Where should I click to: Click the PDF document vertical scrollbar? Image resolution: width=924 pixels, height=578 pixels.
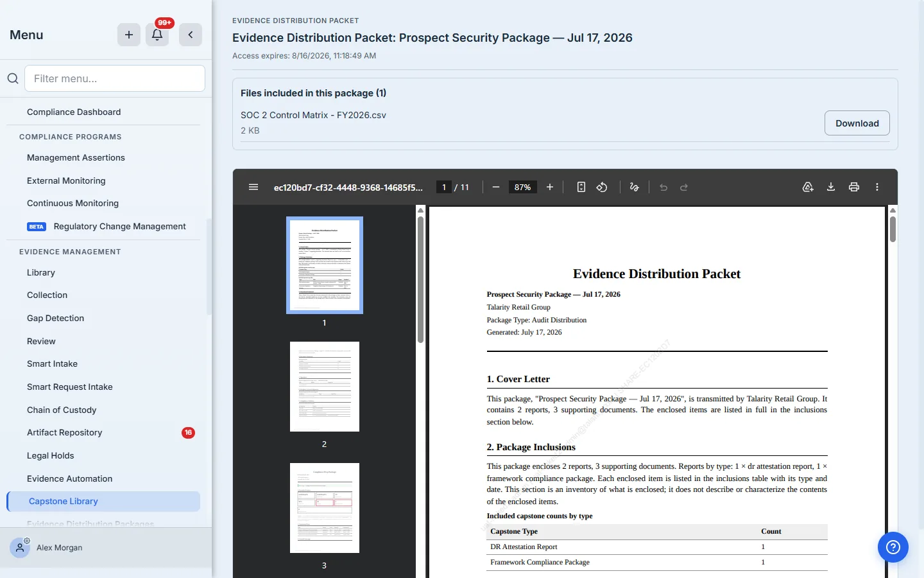893,229
